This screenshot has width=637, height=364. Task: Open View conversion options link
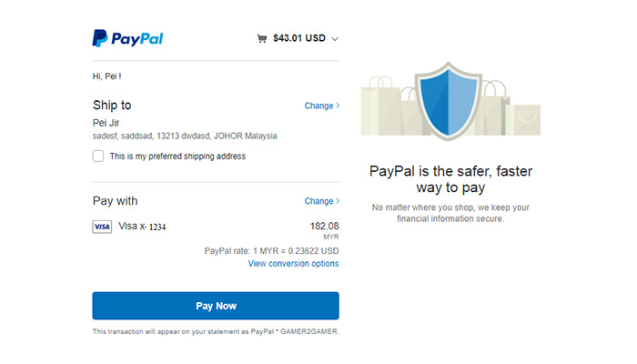[x=293, y=264]
